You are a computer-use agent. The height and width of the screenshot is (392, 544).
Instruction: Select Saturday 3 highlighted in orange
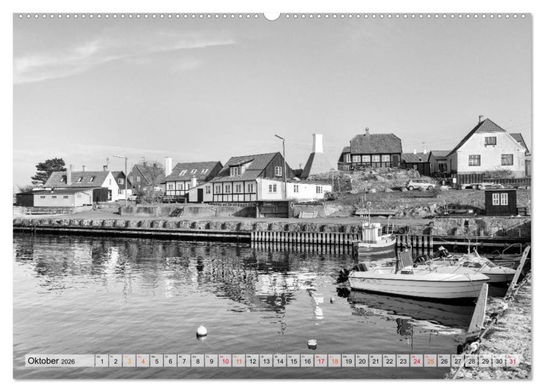(129, 361)
